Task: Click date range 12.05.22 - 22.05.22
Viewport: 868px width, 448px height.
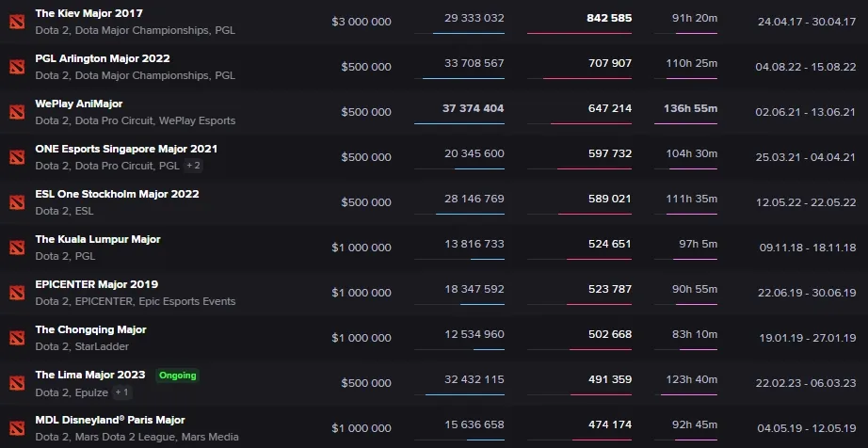Action: pyautogui.click(x=806, y=202)
